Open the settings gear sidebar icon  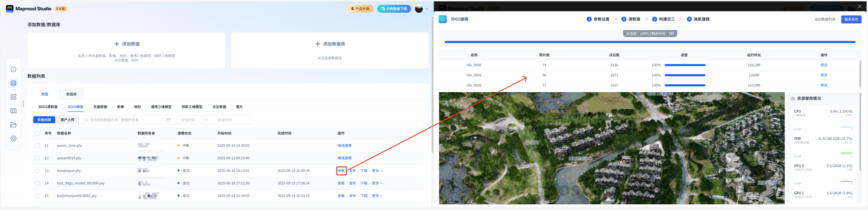(x=14, y=139)
